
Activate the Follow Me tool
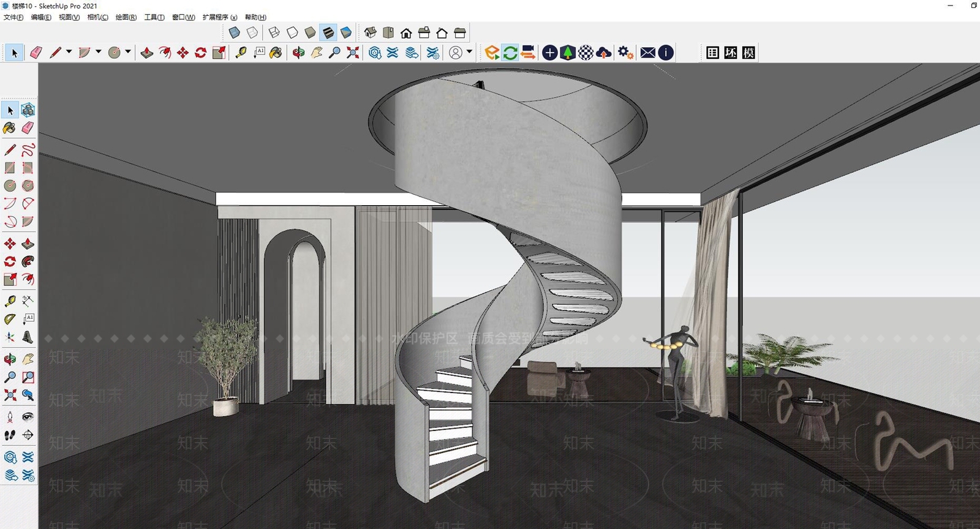coord(28,261)
